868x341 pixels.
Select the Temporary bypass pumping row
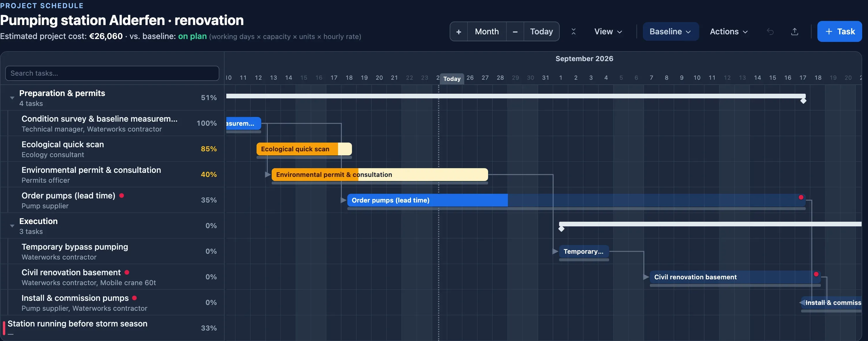click(112, 251)
